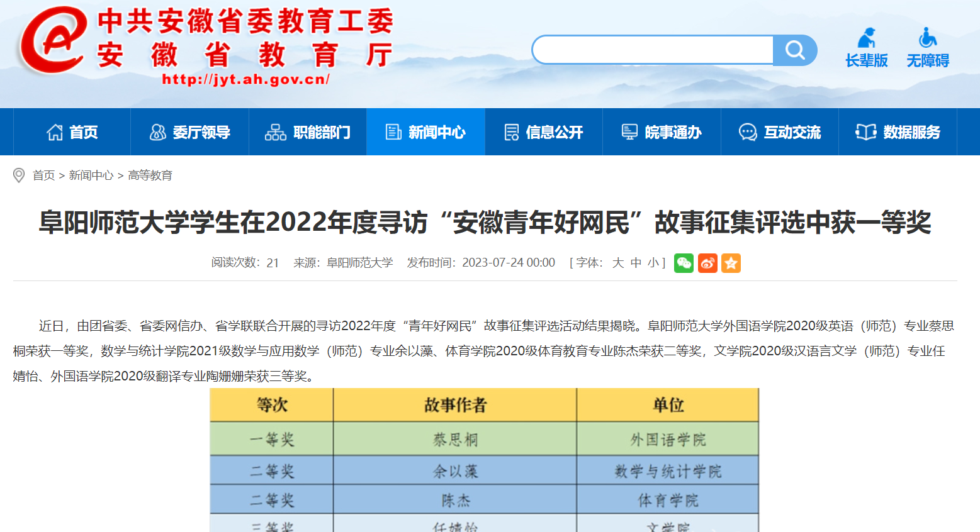Click the orange star favorite icon
The width and height of the screenshot is (980, 532).
[x=731, y=263]
